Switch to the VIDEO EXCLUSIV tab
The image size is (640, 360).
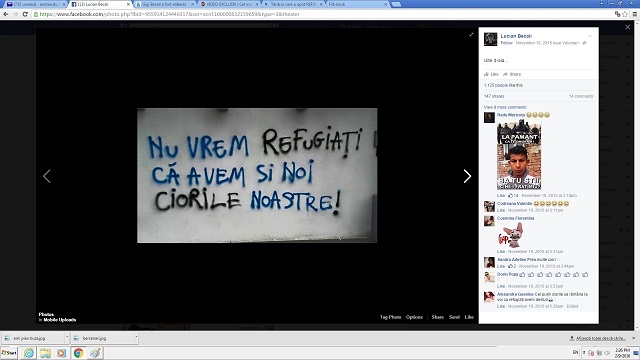(229, 4)
